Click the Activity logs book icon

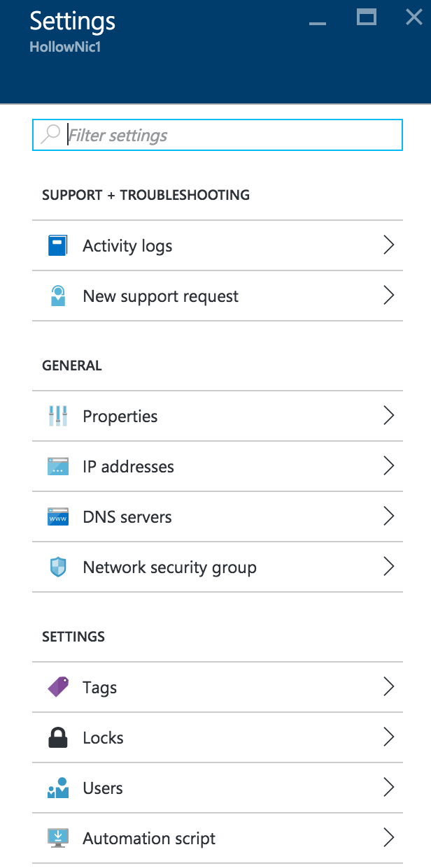point(58,246)
